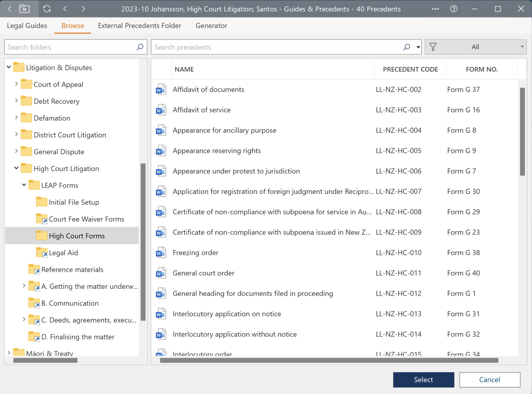This screenshot has height=394, width=532.
Task: Click the matter folder icon in title bar
Action: 24,9
